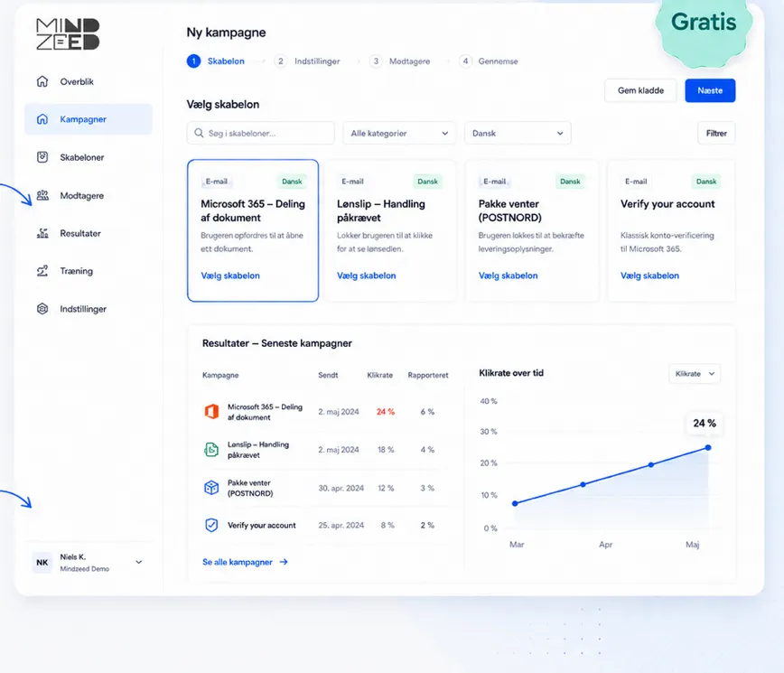Click the Klikrate column header
This screenshot has height=673, width=784.
point(380,375)
